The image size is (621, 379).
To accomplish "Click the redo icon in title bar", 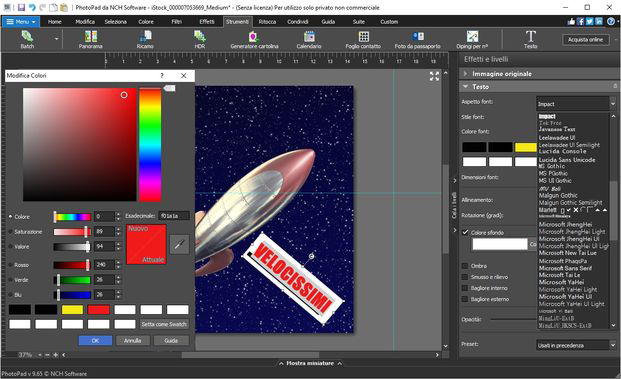I will coord(42,7).
